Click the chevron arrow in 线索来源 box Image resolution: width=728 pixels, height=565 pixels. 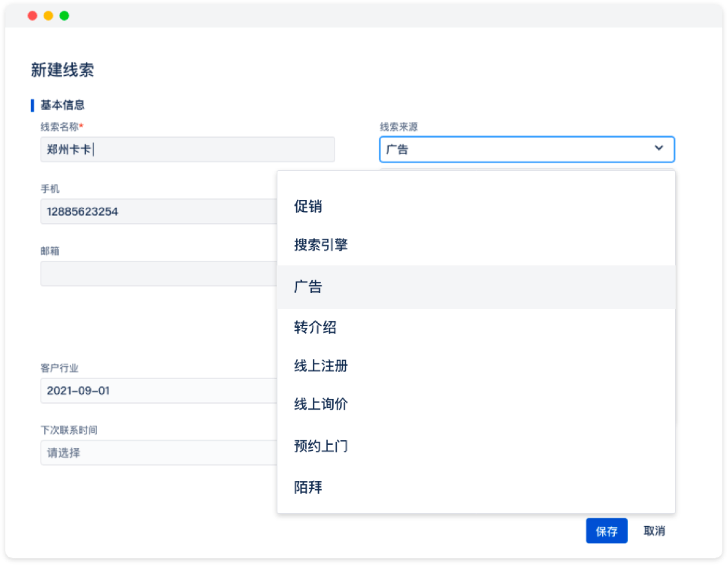[658, 148]
